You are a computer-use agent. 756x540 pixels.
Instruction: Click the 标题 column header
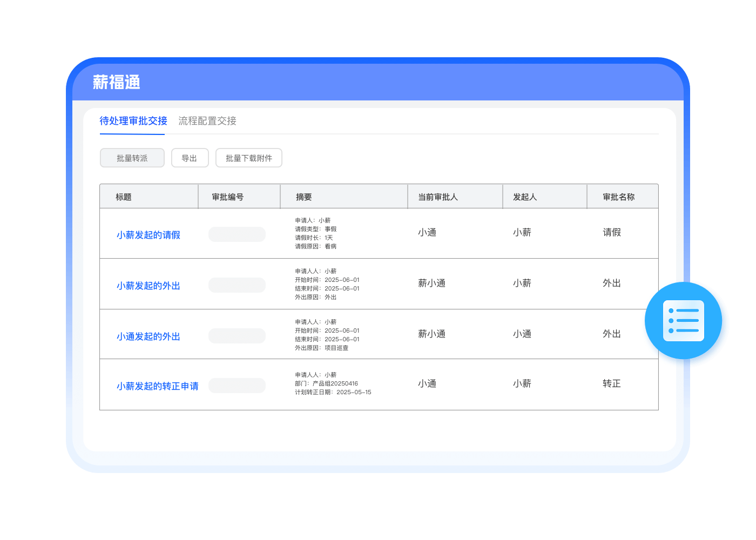pyautogui.click(x=124, y=197)
